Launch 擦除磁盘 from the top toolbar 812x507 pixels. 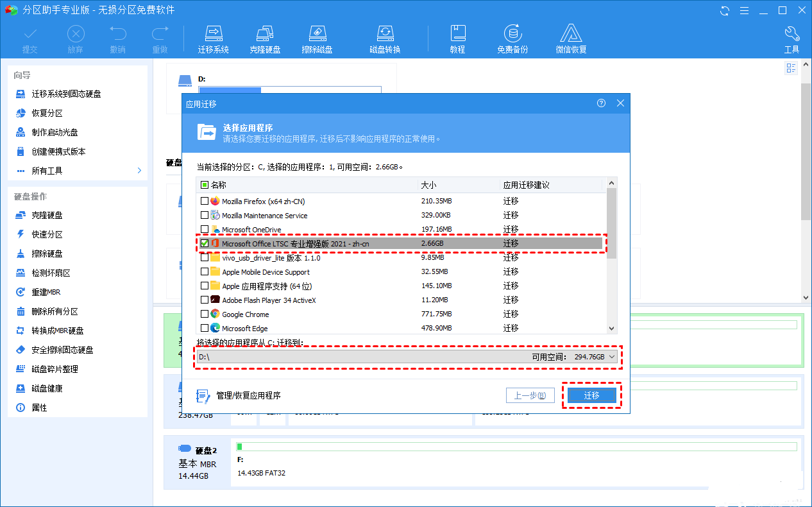coord(317,39)
